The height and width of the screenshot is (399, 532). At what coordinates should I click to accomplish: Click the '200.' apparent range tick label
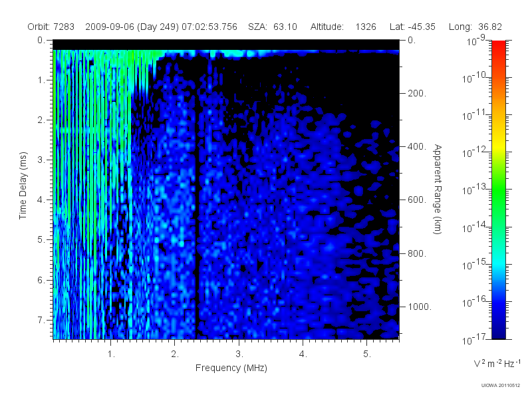point(417,93)
